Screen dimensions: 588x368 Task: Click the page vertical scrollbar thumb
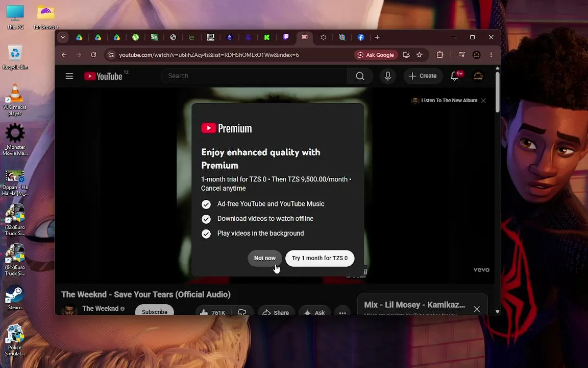click(498, 92)
